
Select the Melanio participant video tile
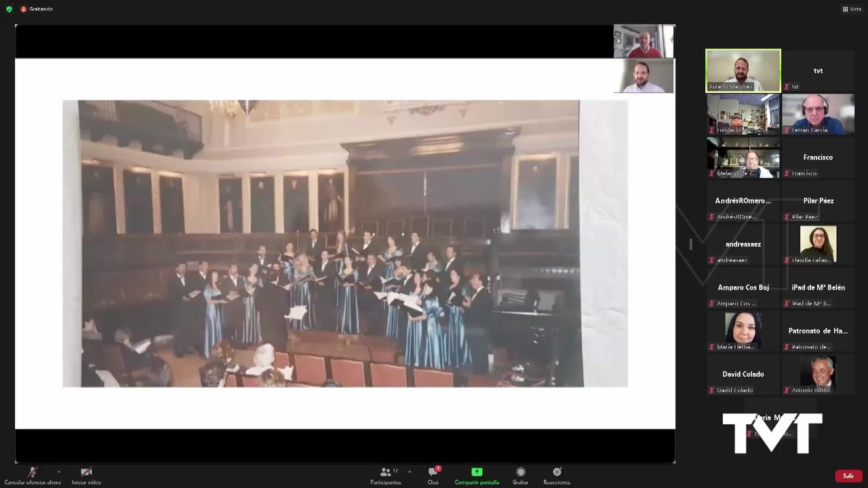pyautogui.click(x=743, y=157)
